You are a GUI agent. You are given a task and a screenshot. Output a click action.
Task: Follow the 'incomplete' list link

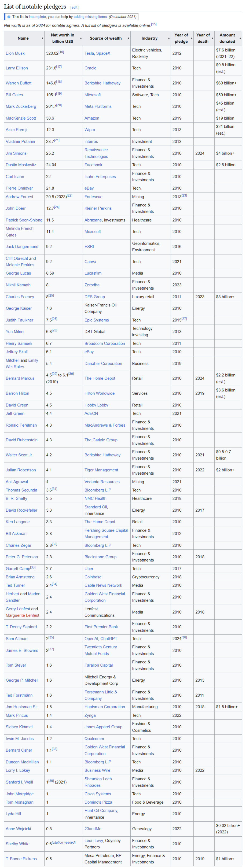coord(37,17)
